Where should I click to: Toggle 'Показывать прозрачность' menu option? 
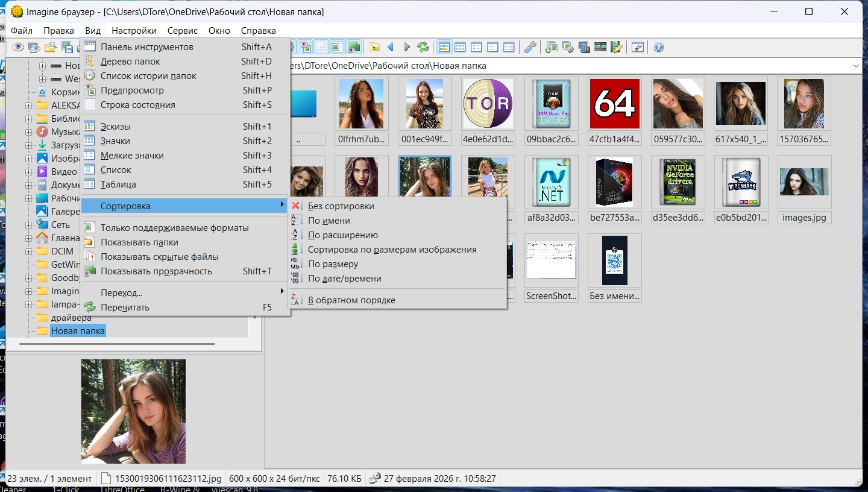(x=156, y=271)
